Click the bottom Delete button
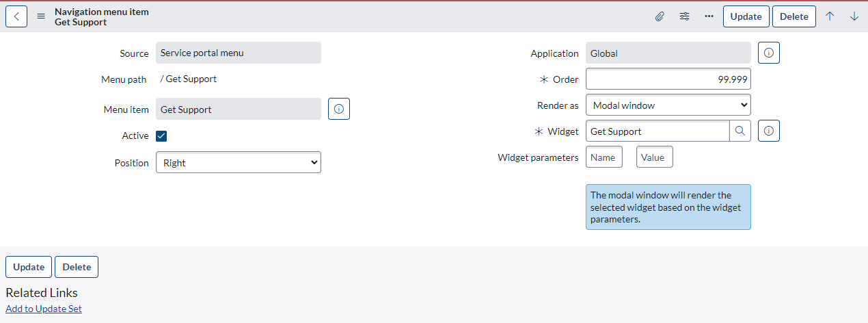868x323 pixels. [x=77, y=267]
